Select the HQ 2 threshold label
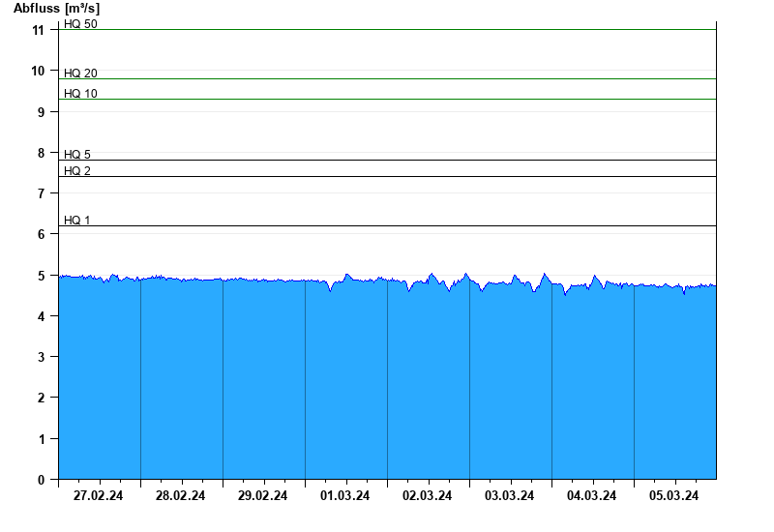774x532 pixels. tap(77, 171)
